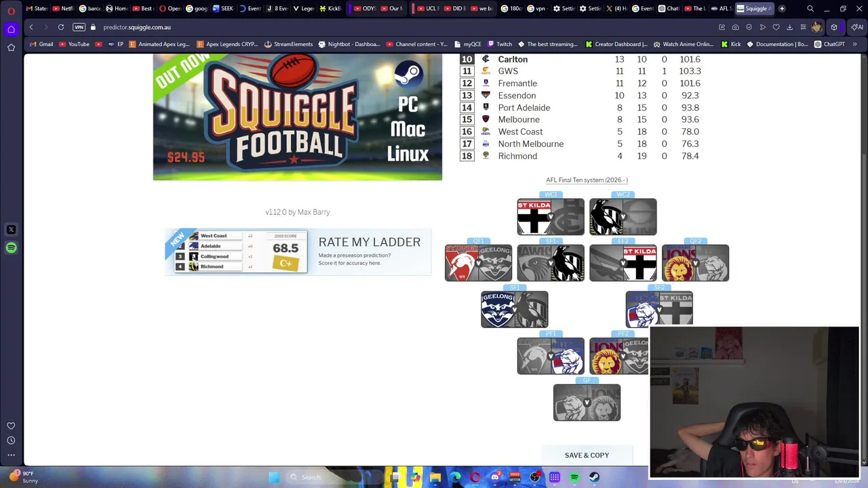The height and width of the screenshot is (488, 868).
Task: Choose Hawthorn in the EF1 matchup
Action: [x=534, y=263]
